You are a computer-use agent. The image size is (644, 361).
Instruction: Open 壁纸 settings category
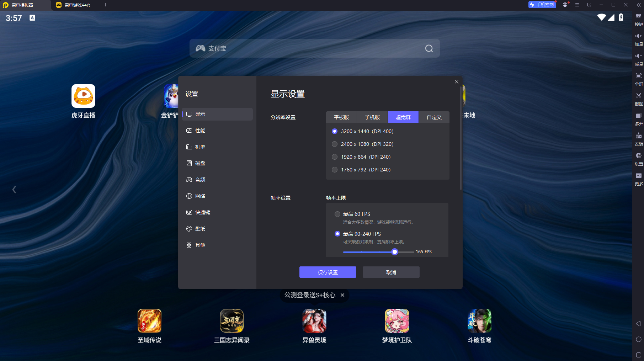pos(217,229)
